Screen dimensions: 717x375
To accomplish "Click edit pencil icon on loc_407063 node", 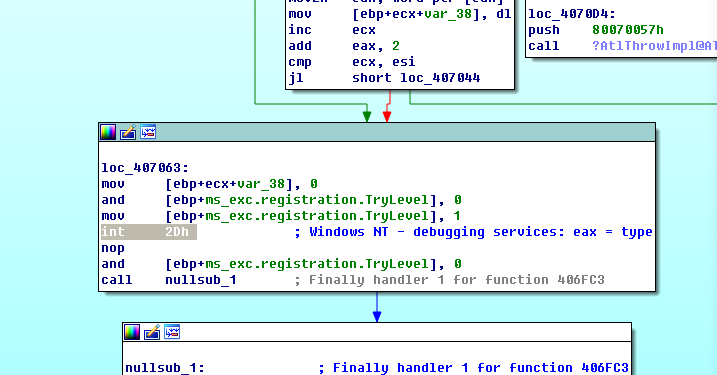I will 128,132.
